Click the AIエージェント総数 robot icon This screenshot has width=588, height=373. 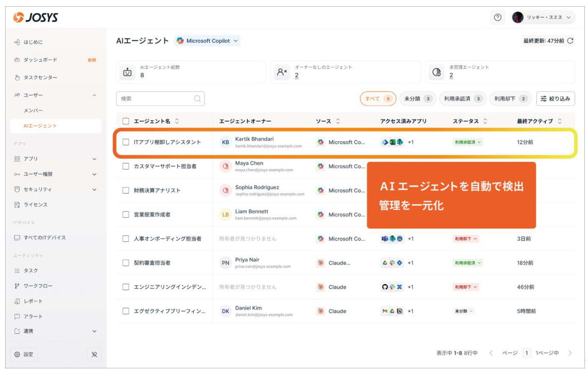(x=127, y=72)
